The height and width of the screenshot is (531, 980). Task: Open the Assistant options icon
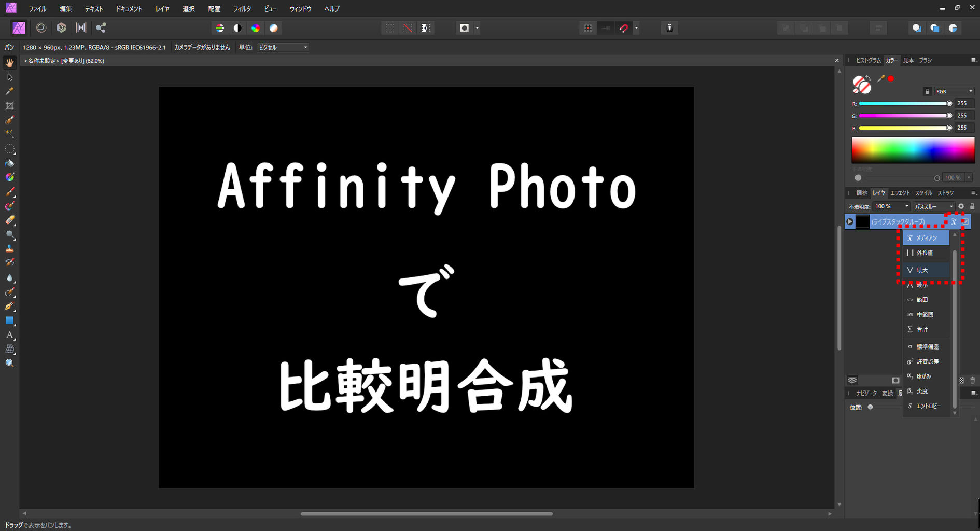669,28
